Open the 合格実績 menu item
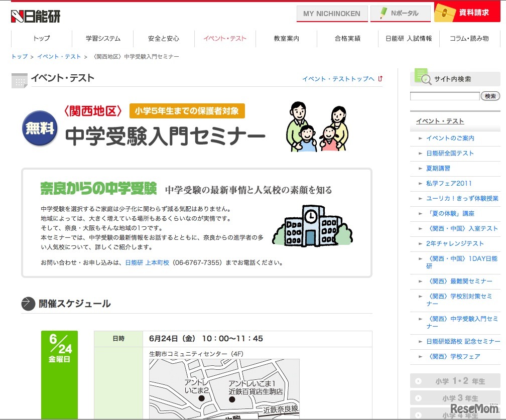The image size is (506, 420). pos(347,38)
